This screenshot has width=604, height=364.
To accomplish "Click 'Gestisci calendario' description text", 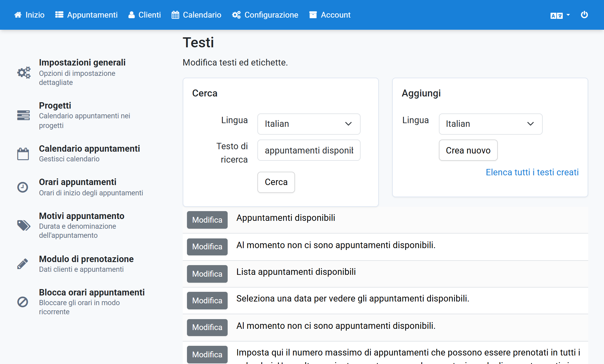I will pyautogui.click(x=69, y=159).
